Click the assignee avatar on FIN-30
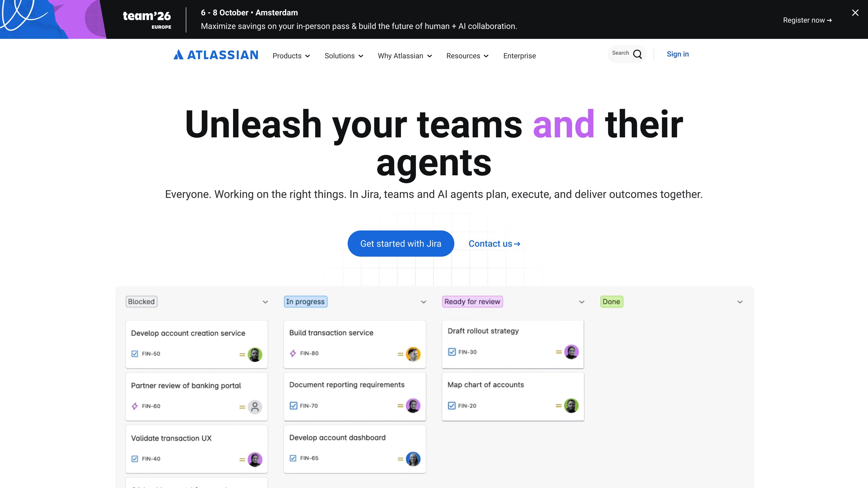 click(571, 352)
